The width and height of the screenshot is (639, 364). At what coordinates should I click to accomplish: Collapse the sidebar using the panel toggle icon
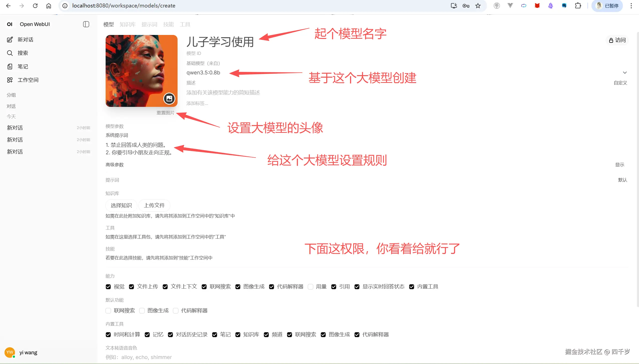(x=86, y=24)
